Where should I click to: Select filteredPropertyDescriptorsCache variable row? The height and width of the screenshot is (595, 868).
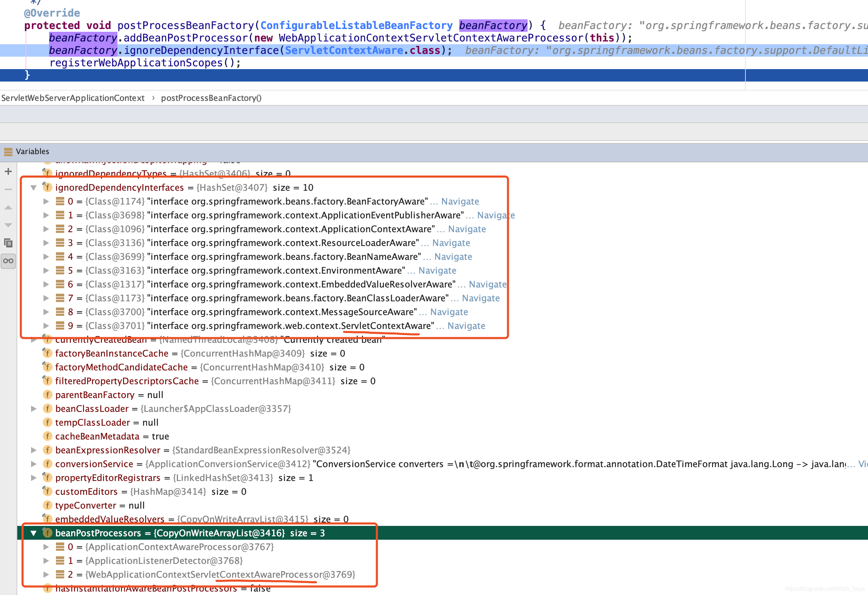(x=443, y=381)
